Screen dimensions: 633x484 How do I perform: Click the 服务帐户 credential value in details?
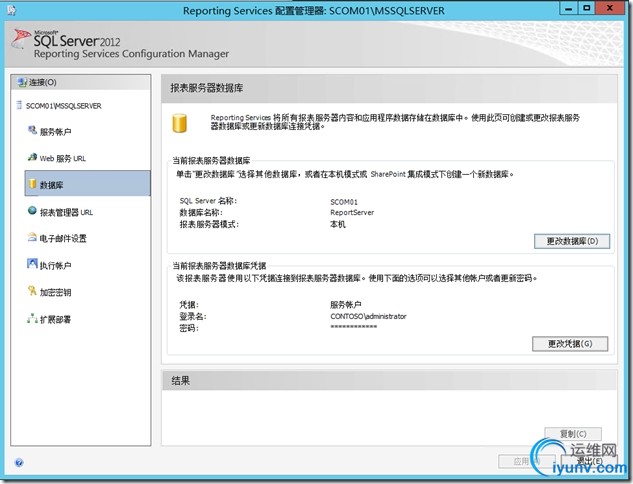click(346, 305)
